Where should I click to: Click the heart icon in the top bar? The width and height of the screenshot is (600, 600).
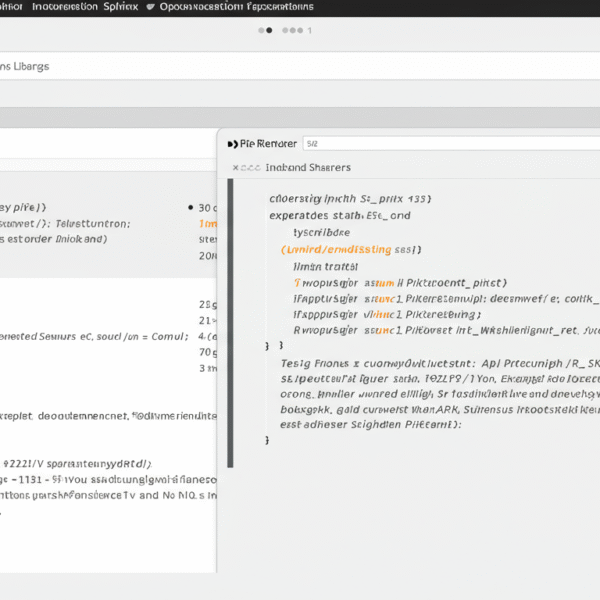pyautogui.click(x=150, y=6)
